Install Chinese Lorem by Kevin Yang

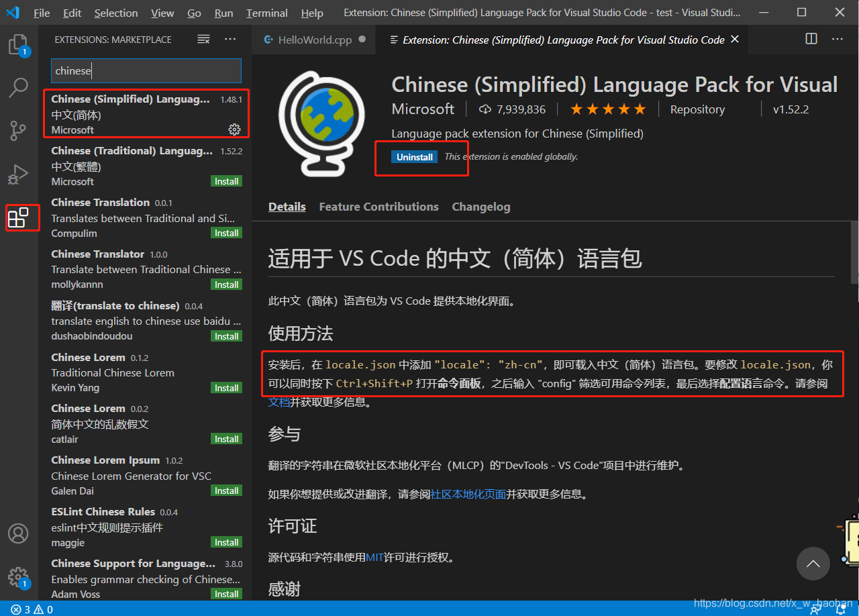[x=227, y=388]
